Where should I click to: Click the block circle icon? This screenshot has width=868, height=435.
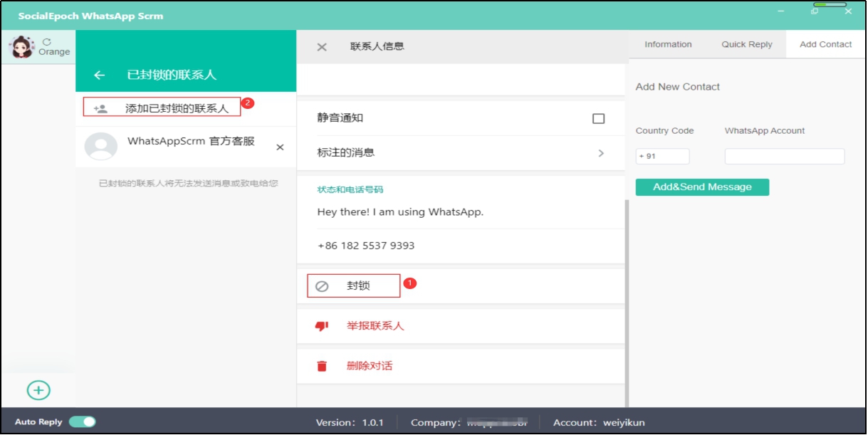pyautogui.click(x=322, y=286)
